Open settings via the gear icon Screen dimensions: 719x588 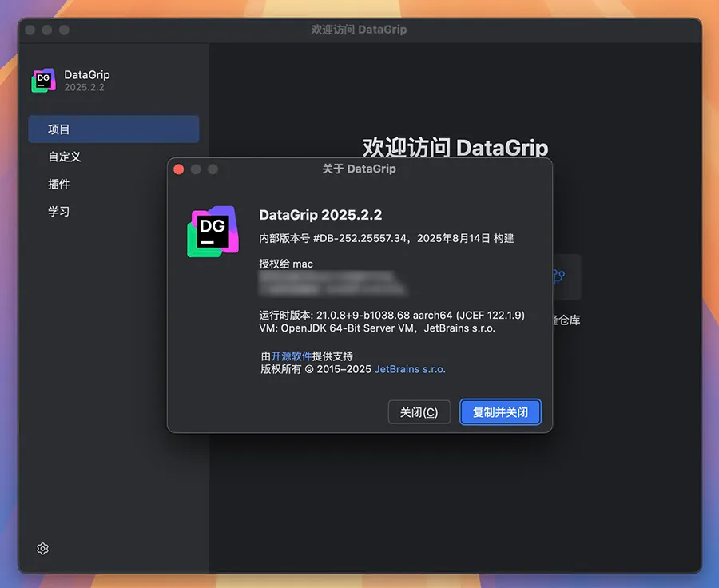43,549
